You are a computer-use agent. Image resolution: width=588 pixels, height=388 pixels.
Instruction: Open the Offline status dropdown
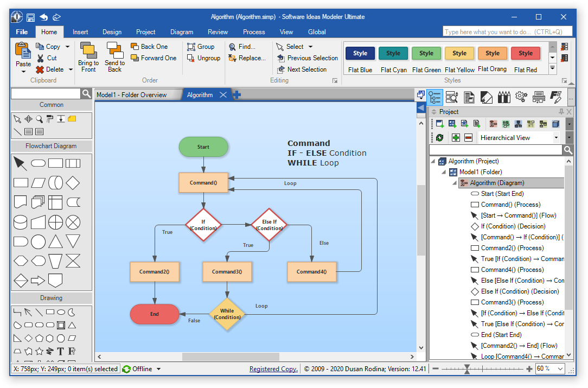[158, 369]
